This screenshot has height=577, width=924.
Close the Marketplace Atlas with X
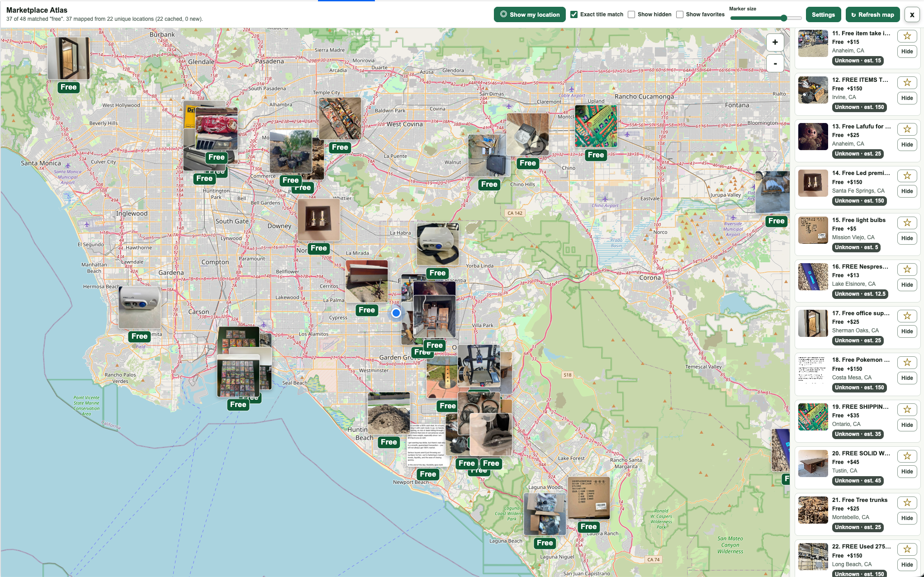[x=912, y=14]
